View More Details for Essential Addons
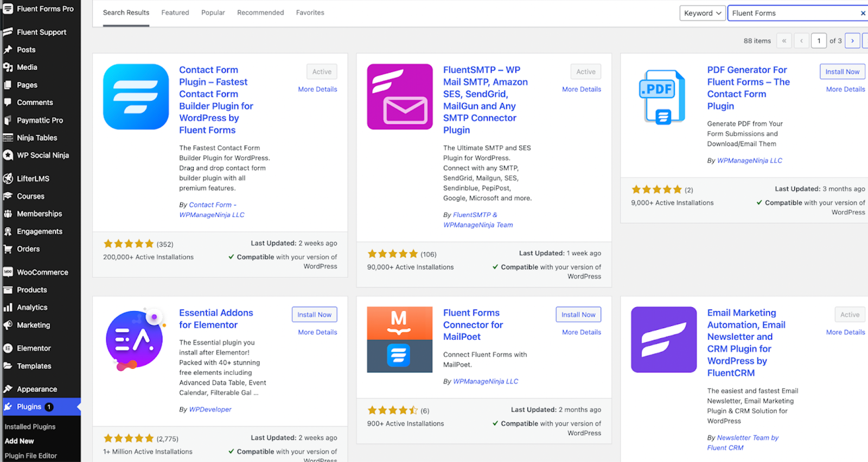The image size is (868, 462). (x=317, y=332)
